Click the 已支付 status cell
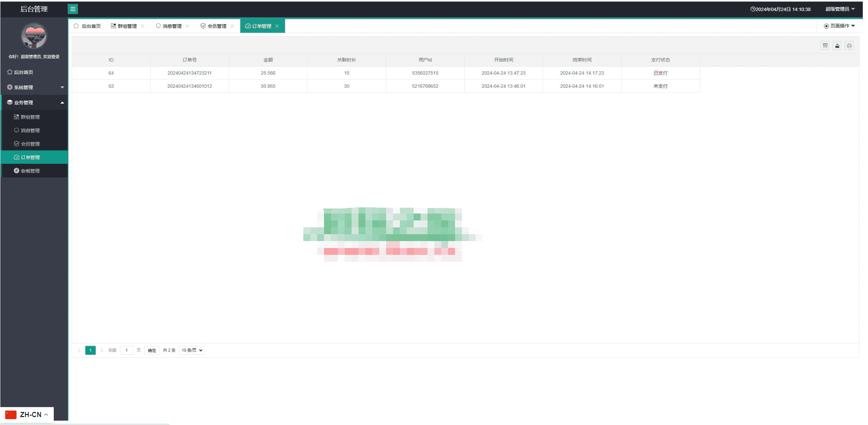The image size is (868, 425). 661,73
